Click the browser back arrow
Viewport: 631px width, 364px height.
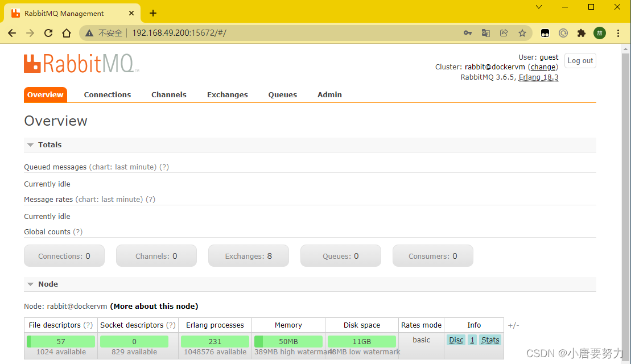coord(12,33)
